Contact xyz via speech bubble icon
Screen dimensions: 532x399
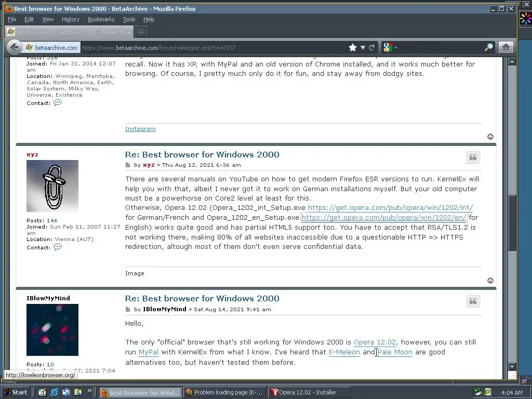click(58, 247)
